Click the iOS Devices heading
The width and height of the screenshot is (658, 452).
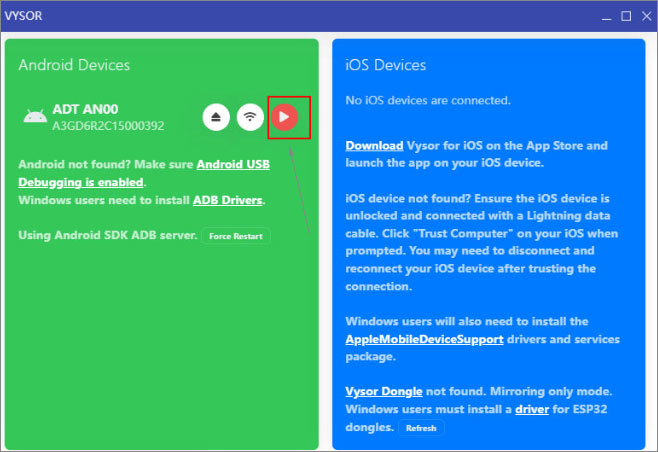click(386, 65)
